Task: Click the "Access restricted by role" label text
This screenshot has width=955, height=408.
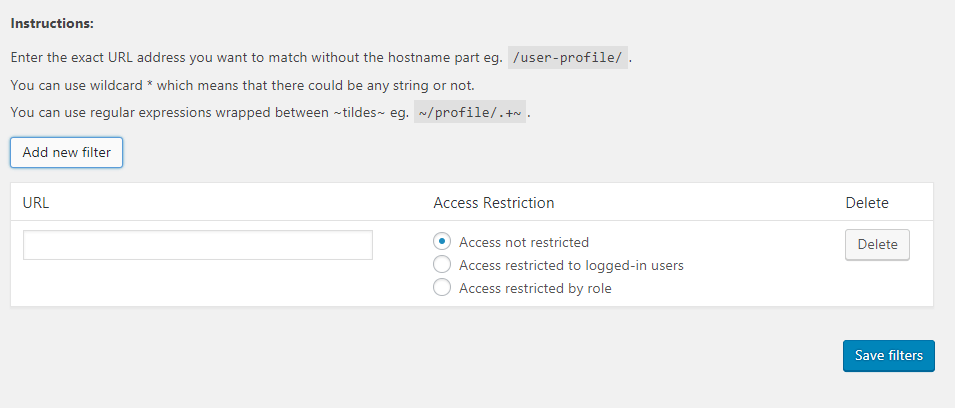Action: point(535,288)
